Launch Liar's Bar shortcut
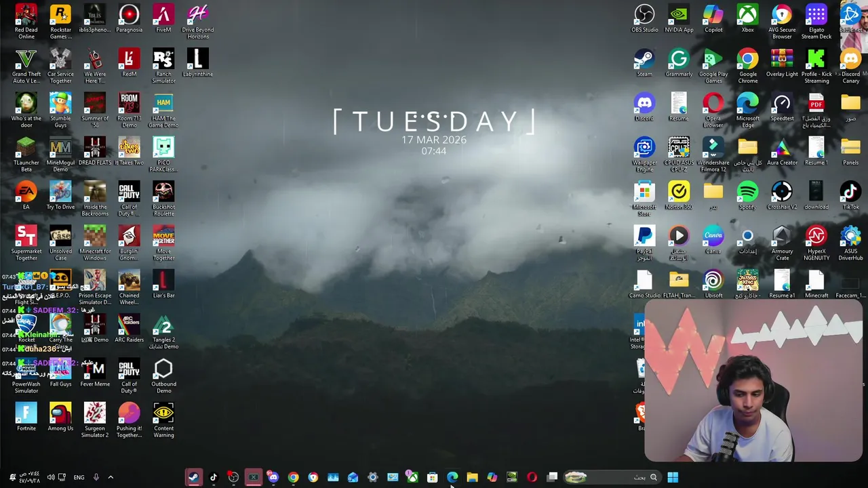The height and width of the screenshot is (488, 868). click(163, 285)
